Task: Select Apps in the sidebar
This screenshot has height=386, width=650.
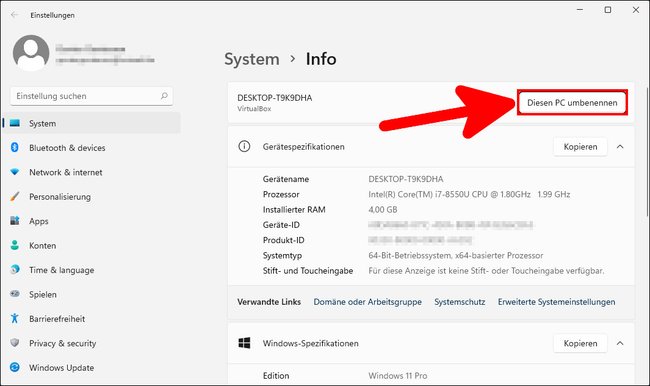Action: pos(92,221)
